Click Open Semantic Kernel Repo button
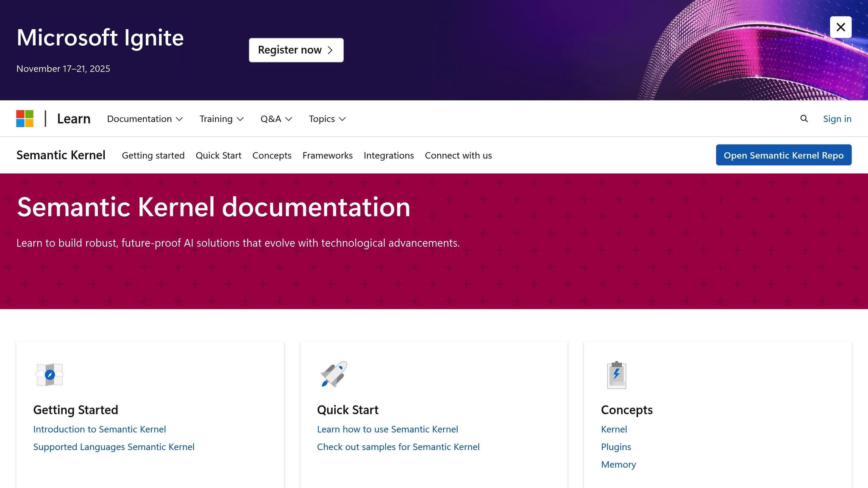The height and width of the screenshot is (488, 868). (783, 155)
